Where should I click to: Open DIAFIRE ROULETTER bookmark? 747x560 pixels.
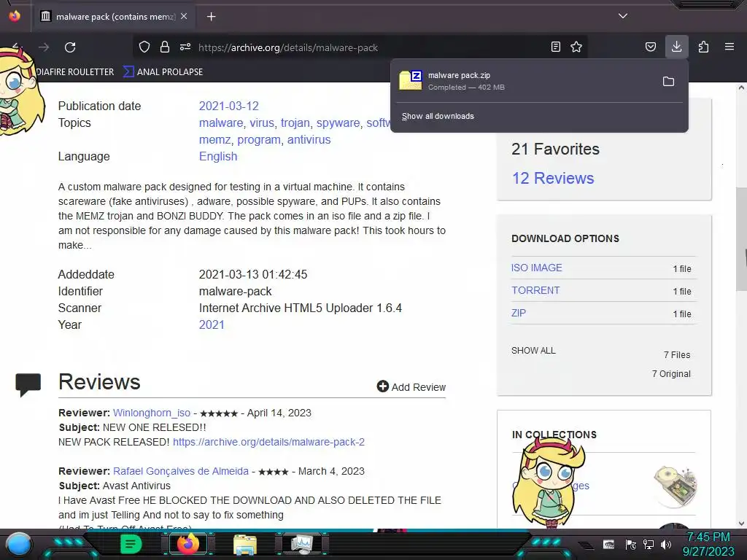75,72
